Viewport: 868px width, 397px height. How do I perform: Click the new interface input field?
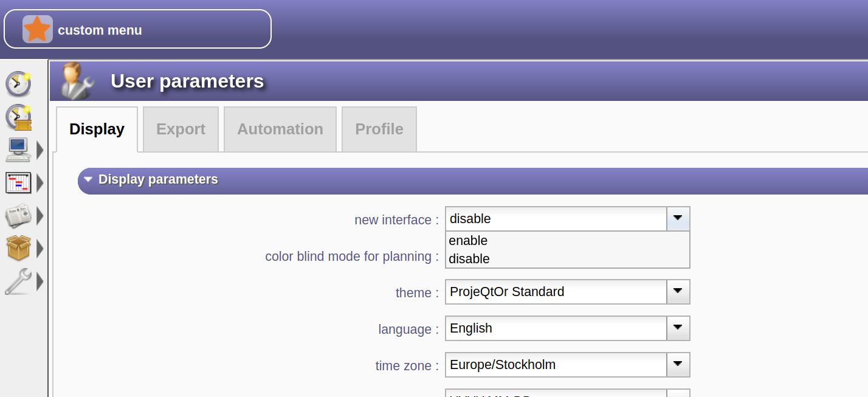pos(556,219)
